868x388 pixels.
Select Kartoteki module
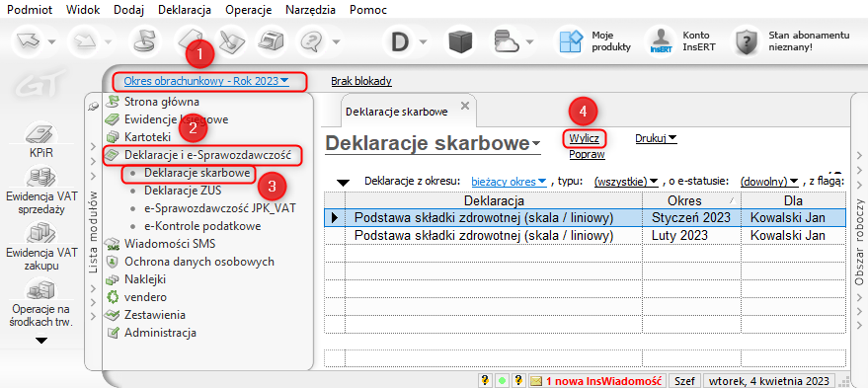click(147, 136)
